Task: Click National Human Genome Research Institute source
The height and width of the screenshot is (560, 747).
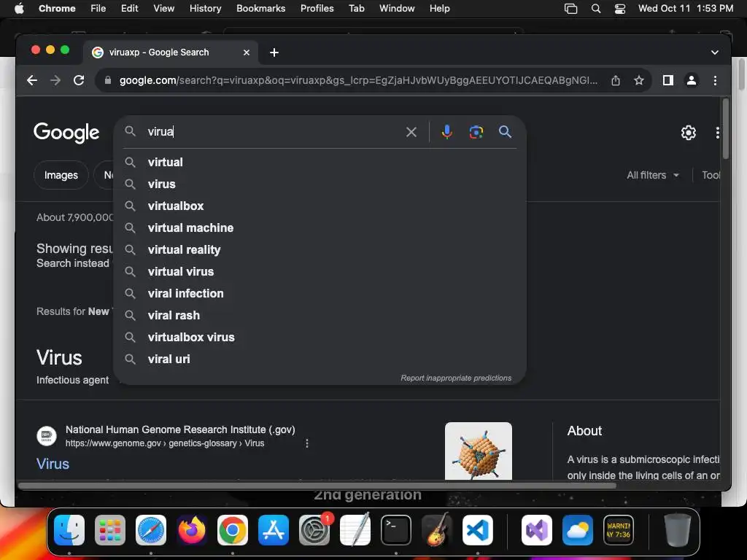Action: [180, 429]
